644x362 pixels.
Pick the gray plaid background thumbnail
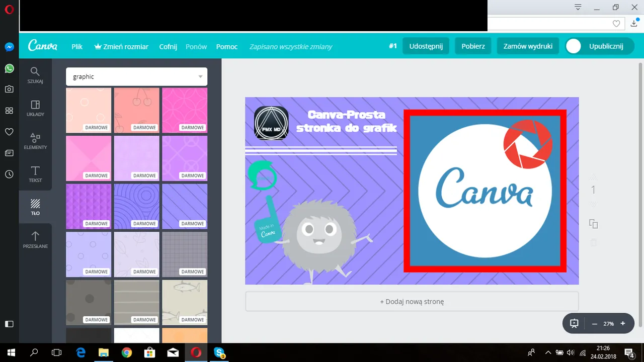185,254
